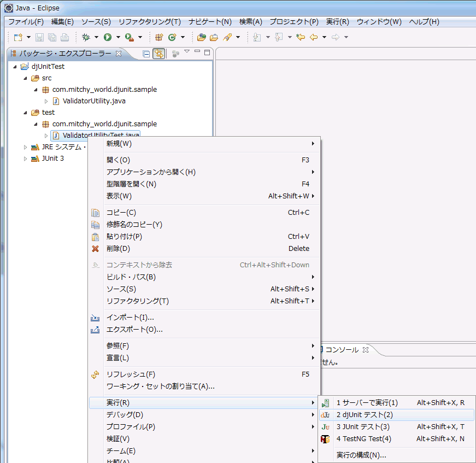Click the Previous Annotation toolbar icon
This screenshot has width=476, height=463.
pyautogui.click(x=279, y=37)
